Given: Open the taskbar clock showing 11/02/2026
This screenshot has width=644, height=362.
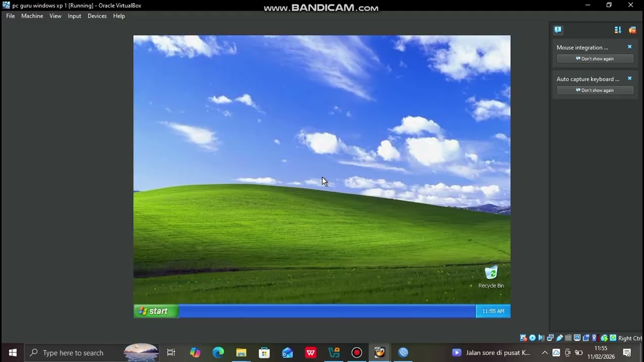Looking at the screenshot, I should pos(601,352).
